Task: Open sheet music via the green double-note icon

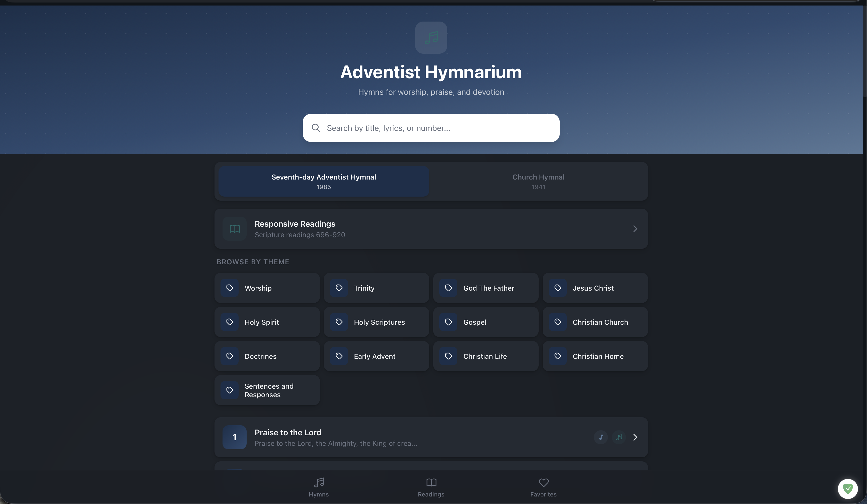Action: (619, 437)
